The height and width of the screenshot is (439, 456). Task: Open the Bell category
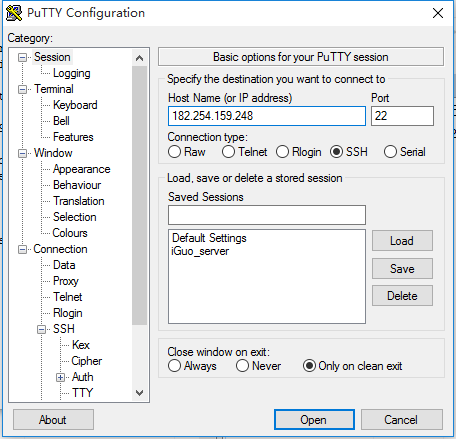(x=61, y=121)
